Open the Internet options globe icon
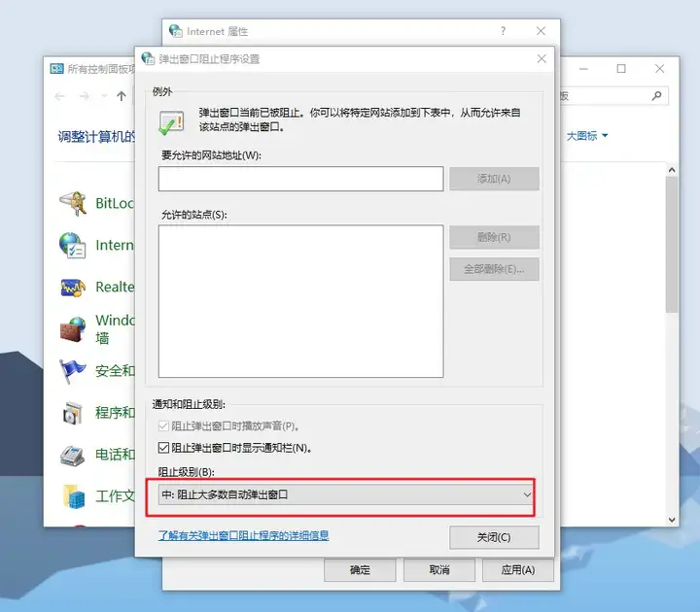 (x=73, y=245)
